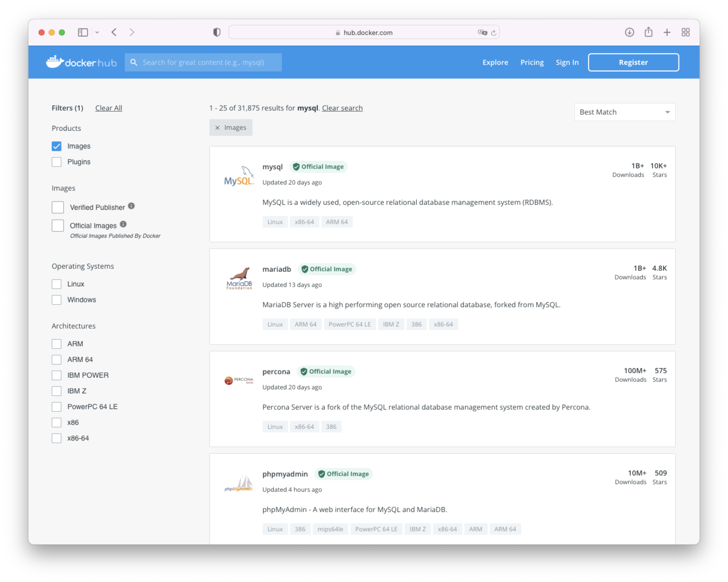Remove the Images filter chip
The height and width of the screenshot is (582, 728).
pyautogui.click(x=217, y=128)
